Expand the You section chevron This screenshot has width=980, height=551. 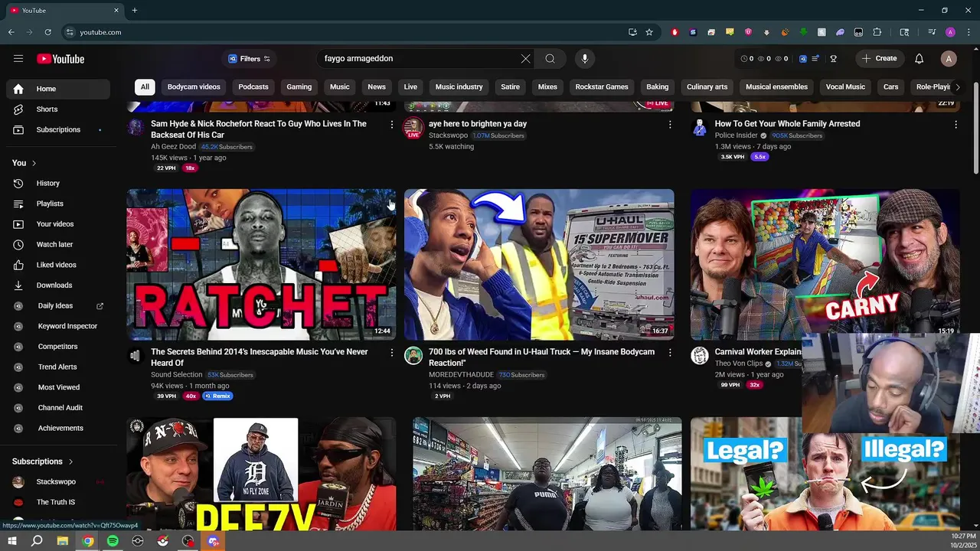click(x=34, y=163)
